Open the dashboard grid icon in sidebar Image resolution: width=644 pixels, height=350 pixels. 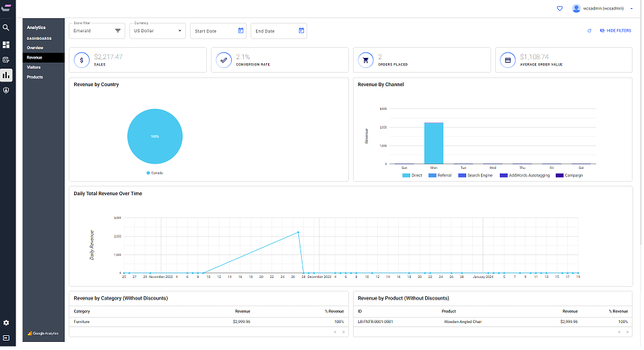6,44
